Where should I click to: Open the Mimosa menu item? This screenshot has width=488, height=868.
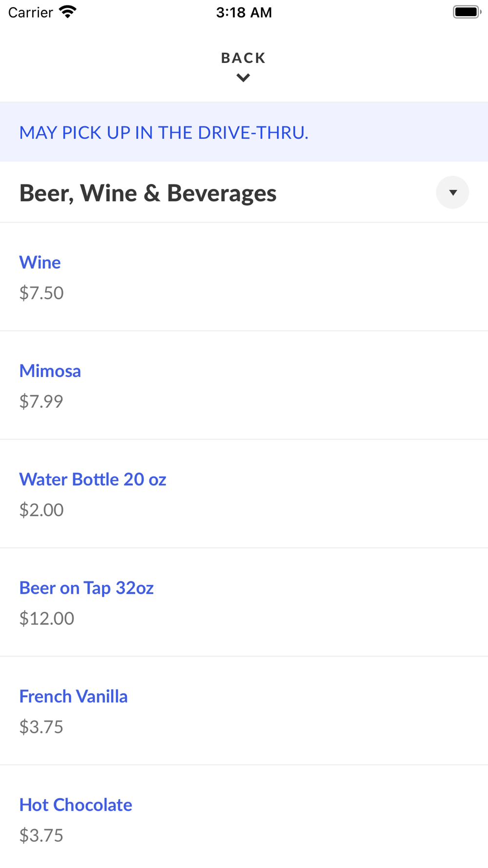50,371
